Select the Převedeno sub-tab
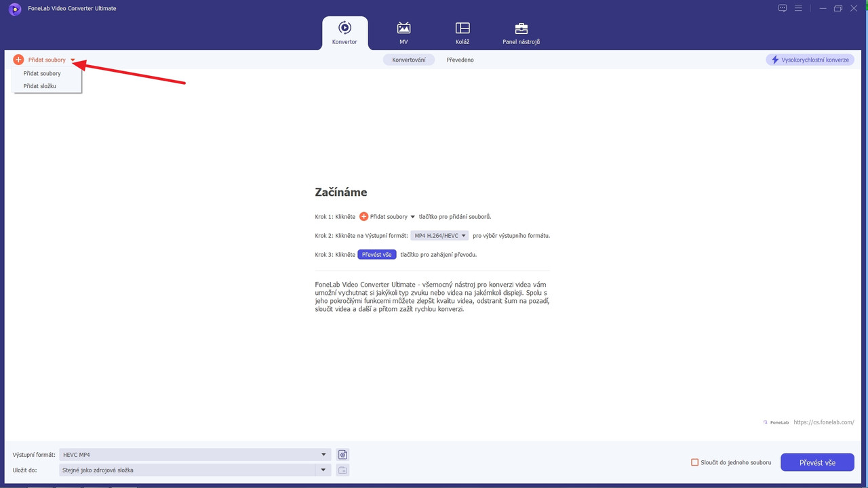This screenshot has width=868, height=488. [460, 60]
